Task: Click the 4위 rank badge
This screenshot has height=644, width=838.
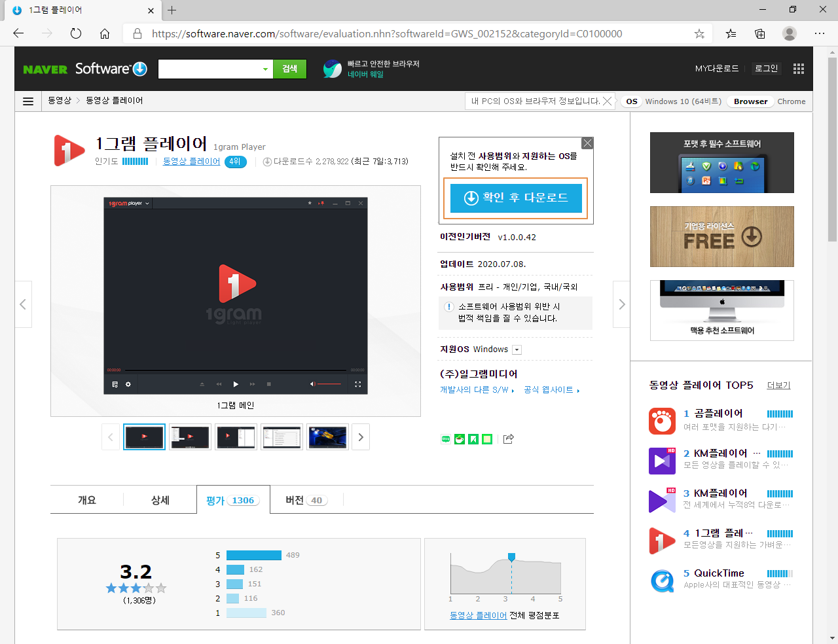Action: tap(236, 162)
